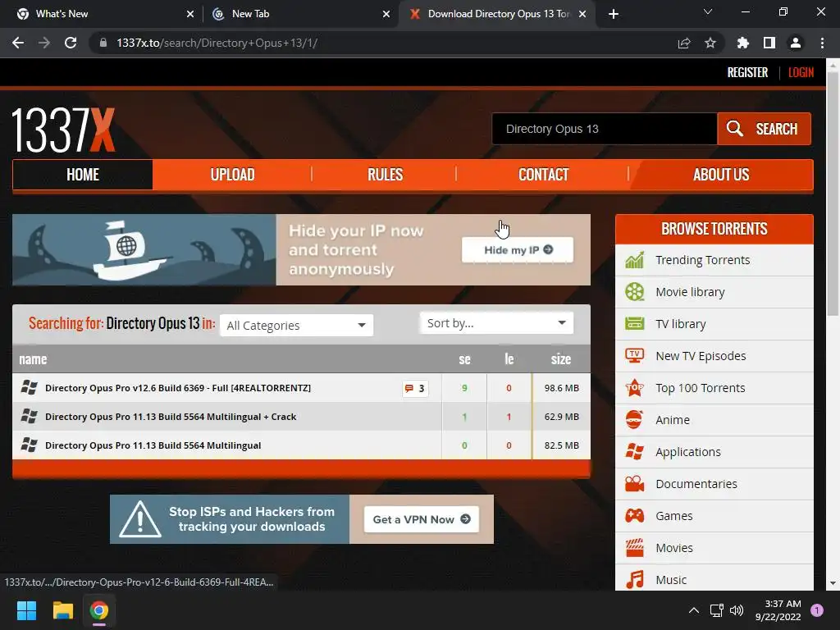Click the LOGIN link
The height and width of the screenshot is (630, 840).
click(x=801, y=72)
